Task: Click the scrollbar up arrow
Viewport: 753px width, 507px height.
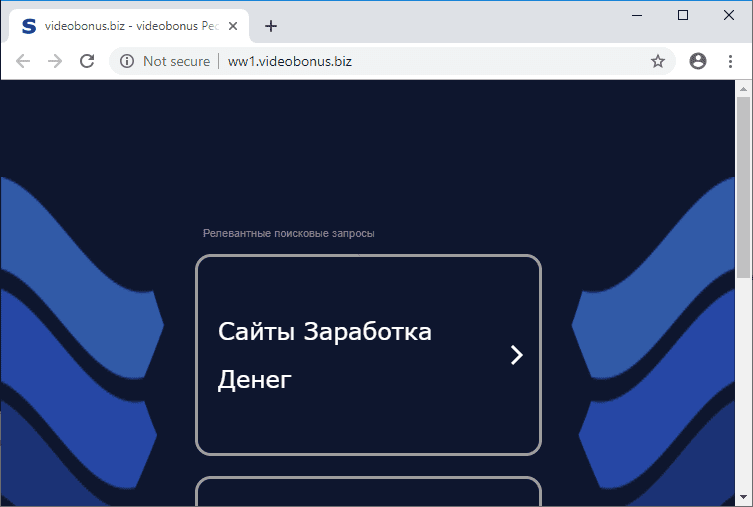Action: pos(743,89)
